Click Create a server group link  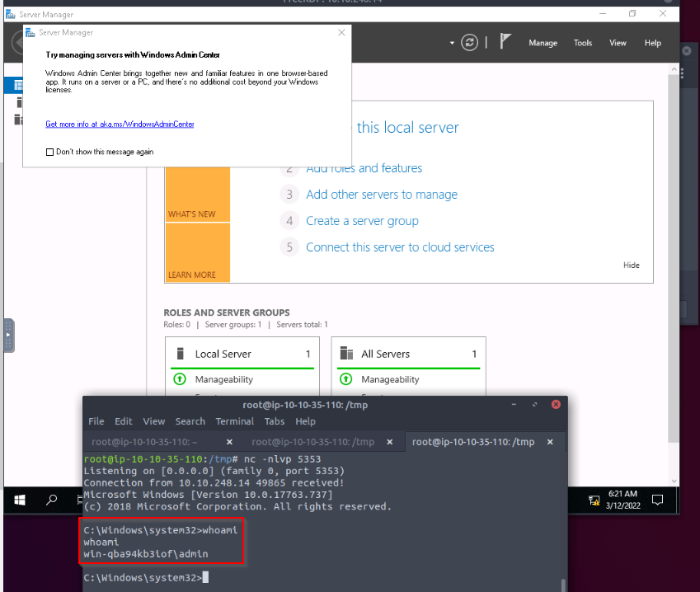point(362,221)
